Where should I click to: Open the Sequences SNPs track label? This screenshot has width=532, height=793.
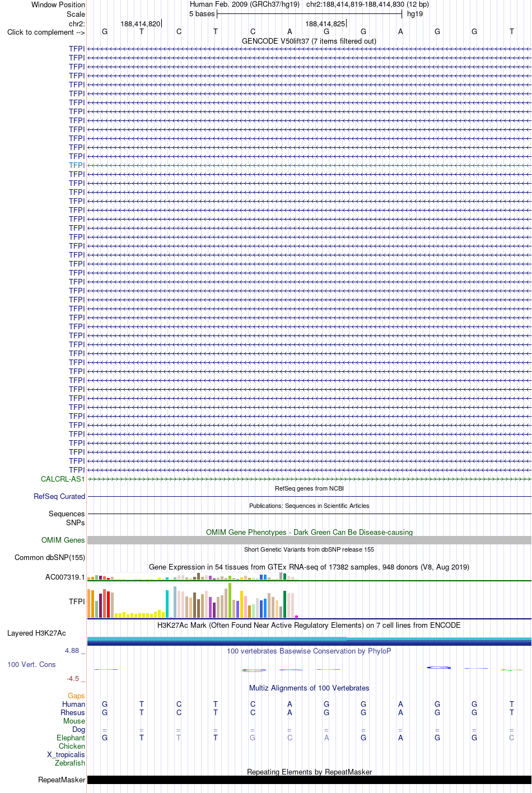[67, 518]
